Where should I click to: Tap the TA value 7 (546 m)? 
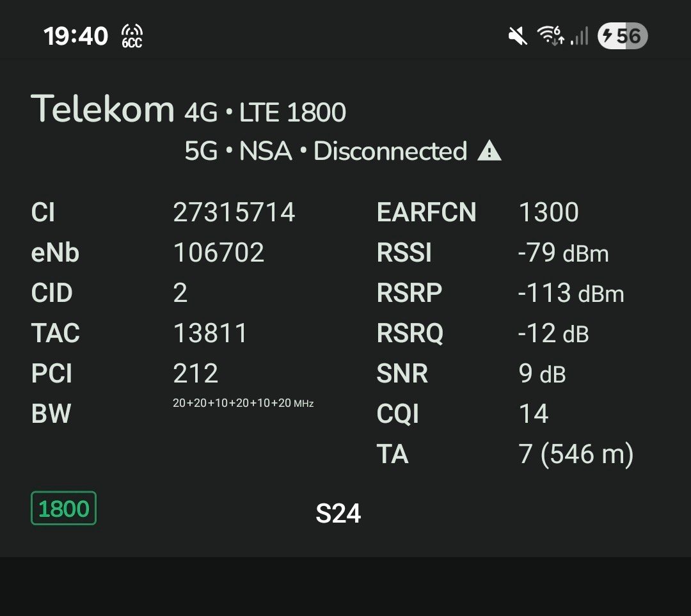pyautogui.click(x=576, y=454)
